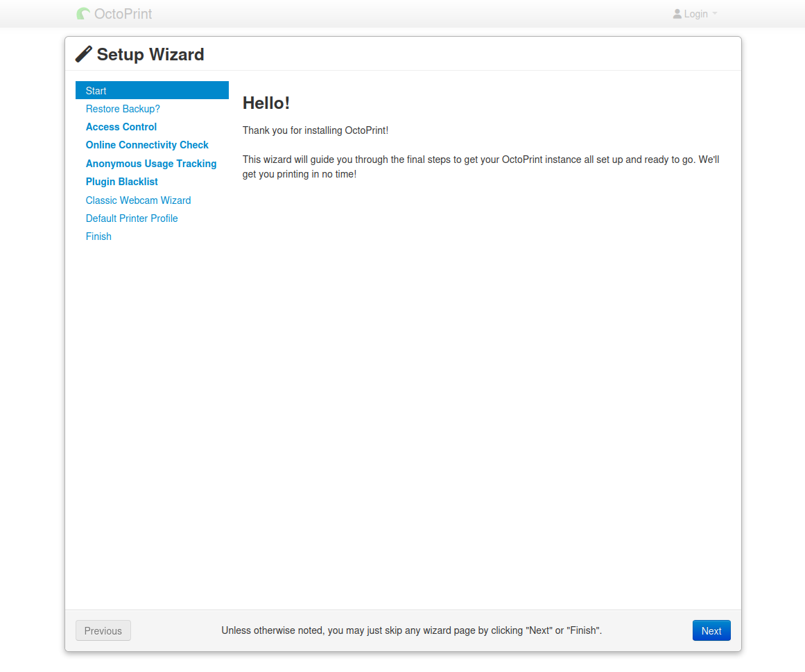The image size is (805, 672).
Task: Open the Login menu label
Action: pos(695,14)
